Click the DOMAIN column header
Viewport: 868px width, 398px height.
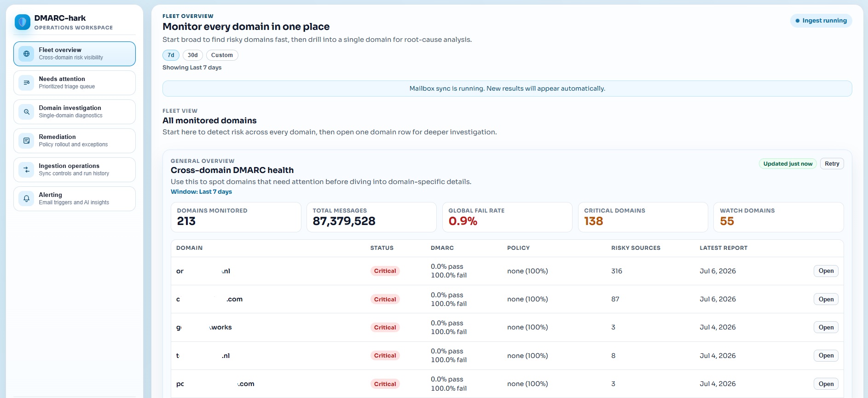189,248
